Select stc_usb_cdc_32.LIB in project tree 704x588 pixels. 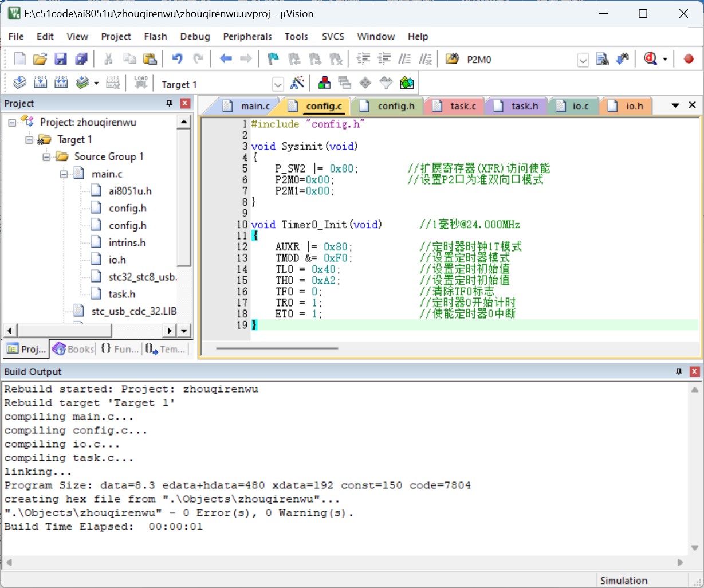click(x=133, y=311)
